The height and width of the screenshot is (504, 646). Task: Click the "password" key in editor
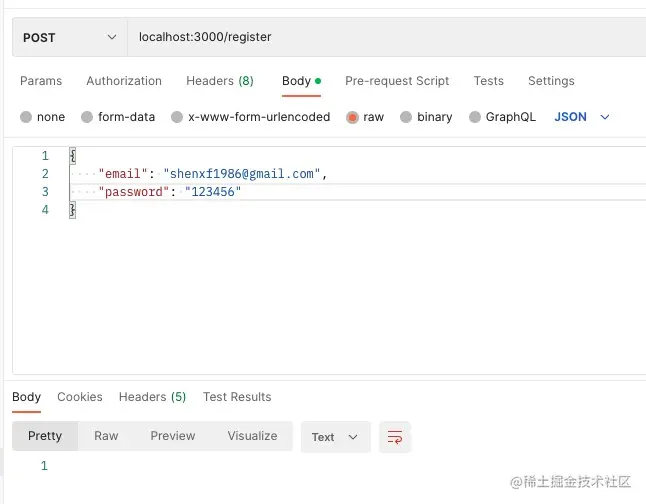pyautogui.click(x=133, y=192)
